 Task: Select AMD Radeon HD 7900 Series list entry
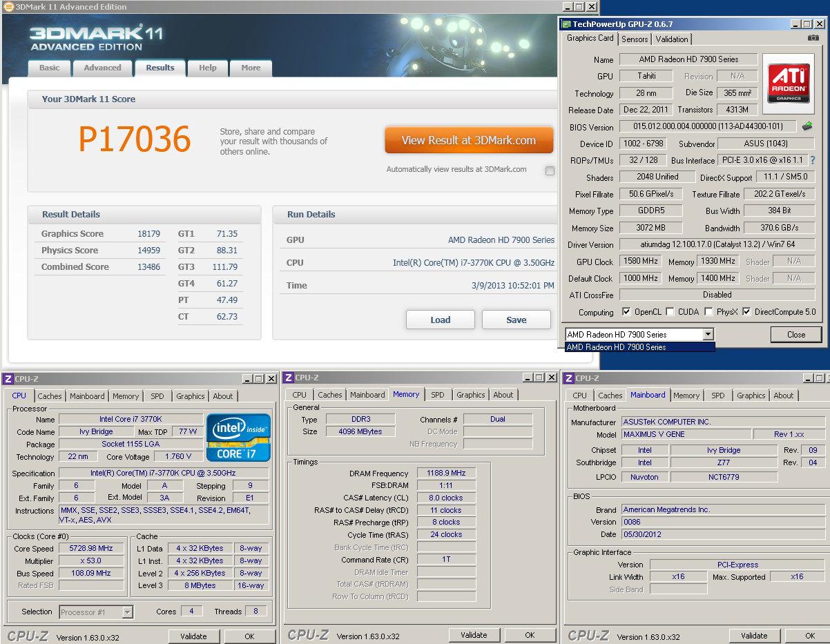pyautogui.click(x=639, y=347)
